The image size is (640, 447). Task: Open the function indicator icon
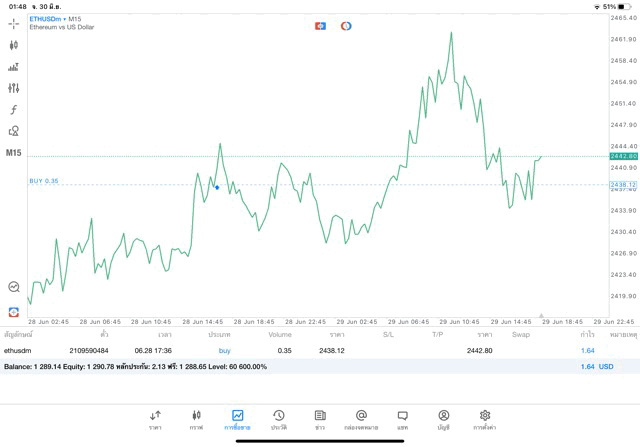click(x=14, y=110)
